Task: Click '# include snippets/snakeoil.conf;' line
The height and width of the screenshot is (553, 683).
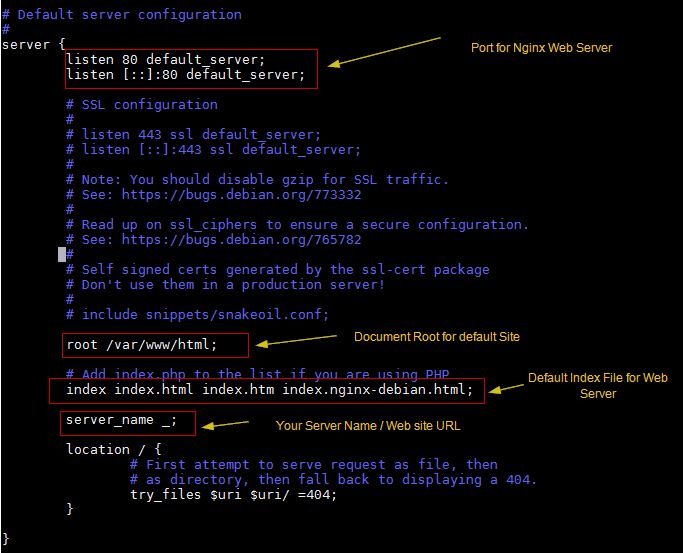Action: pos(197,315)
